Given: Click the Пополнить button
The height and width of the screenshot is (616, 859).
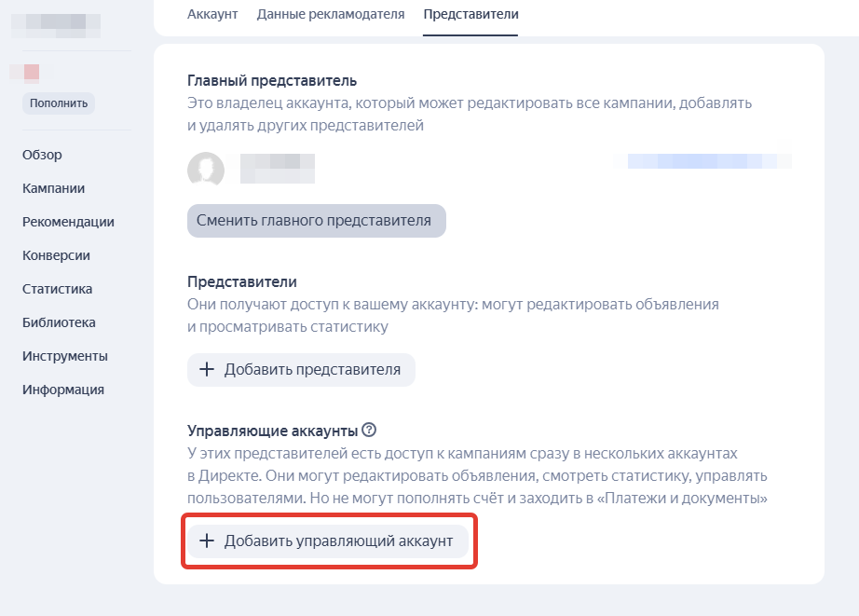Looking at the screenshot, I should [58, 103].
